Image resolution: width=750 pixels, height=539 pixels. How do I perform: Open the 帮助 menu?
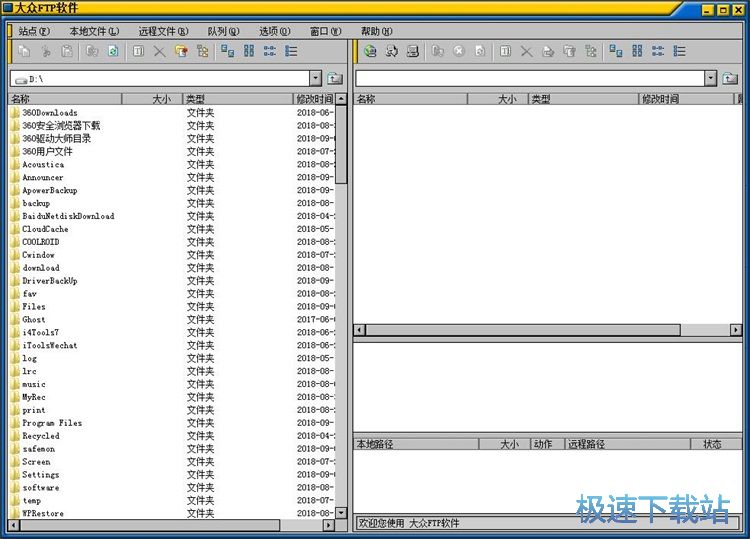pos(377,31)
